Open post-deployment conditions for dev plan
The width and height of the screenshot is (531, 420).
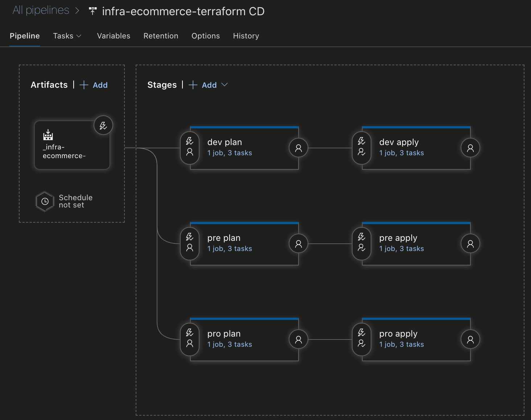(299, 148)
